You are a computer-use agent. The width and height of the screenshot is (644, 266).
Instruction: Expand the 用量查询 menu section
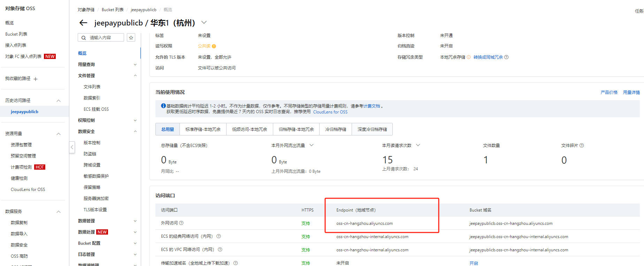point(135,65)
